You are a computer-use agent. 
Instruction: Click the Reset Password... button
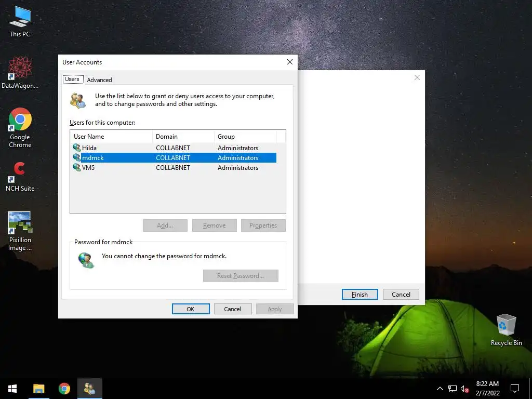click(x=241, y=276)
